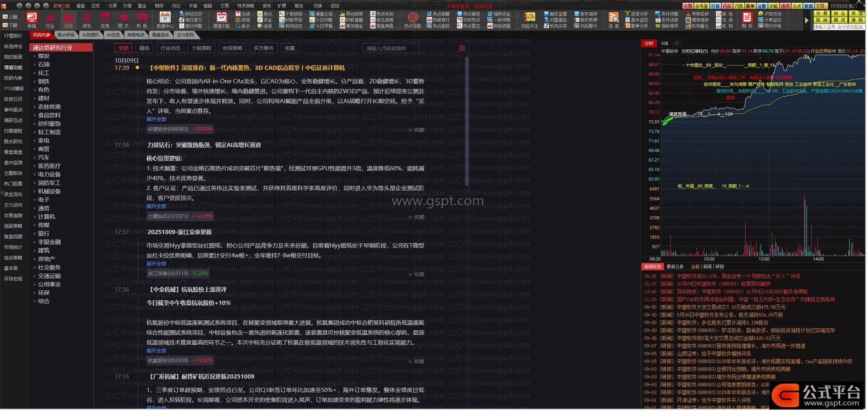Switch to the 脱水研报 tab
This screenshot has height=411, width=868.
66,35
